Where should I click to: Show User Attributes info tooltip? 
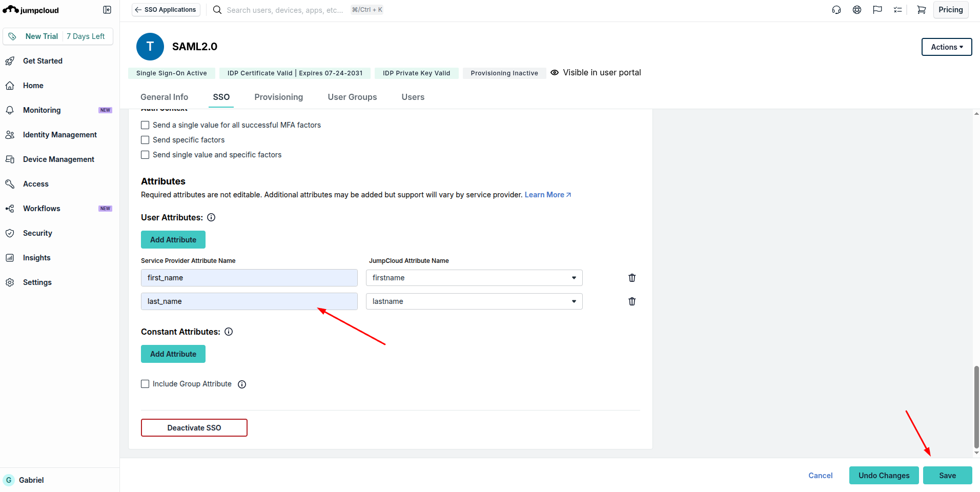point(211,217)
